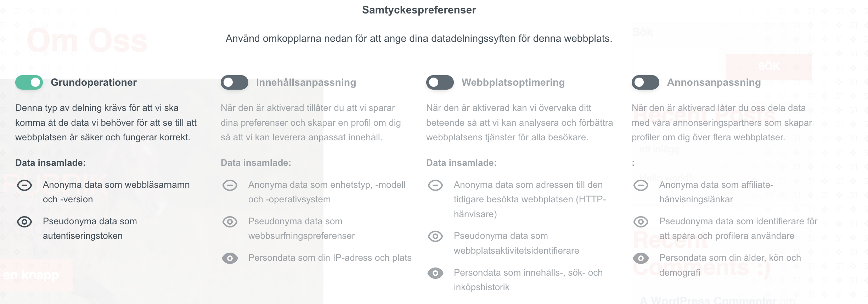Enable the Annonsanpassning switch
Image resolution: width=868 pixels, height=304 pixels.
646,83
